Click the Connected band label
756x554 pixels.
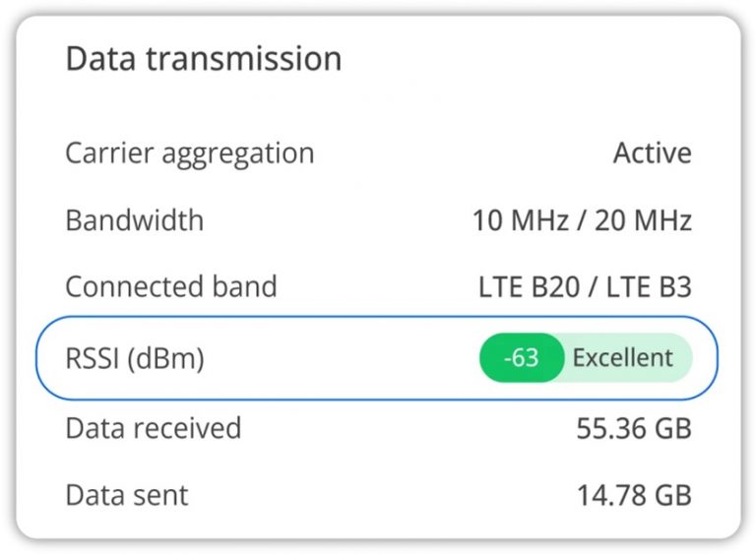[170, 286]
